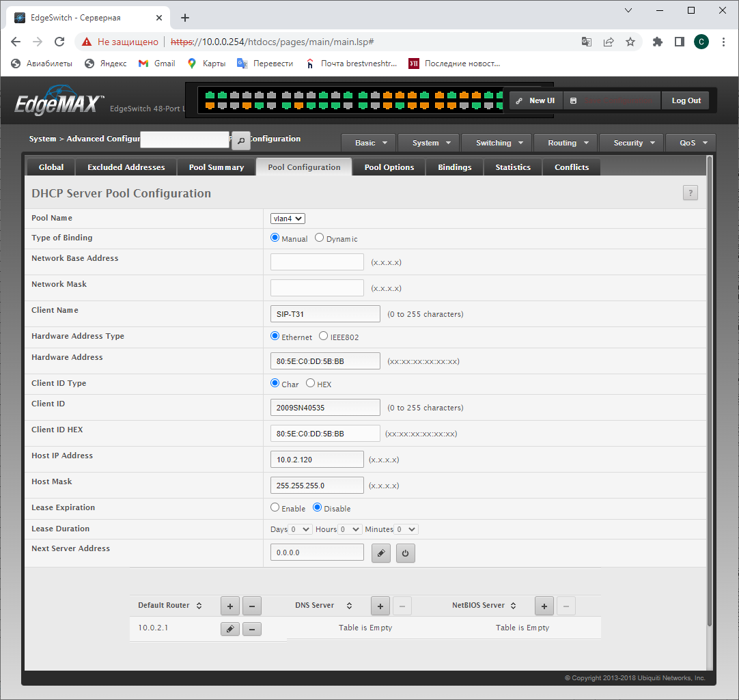Select Dynamic type of binding
The width and height of the screenshot is (739, 700).
pos(320,238)
